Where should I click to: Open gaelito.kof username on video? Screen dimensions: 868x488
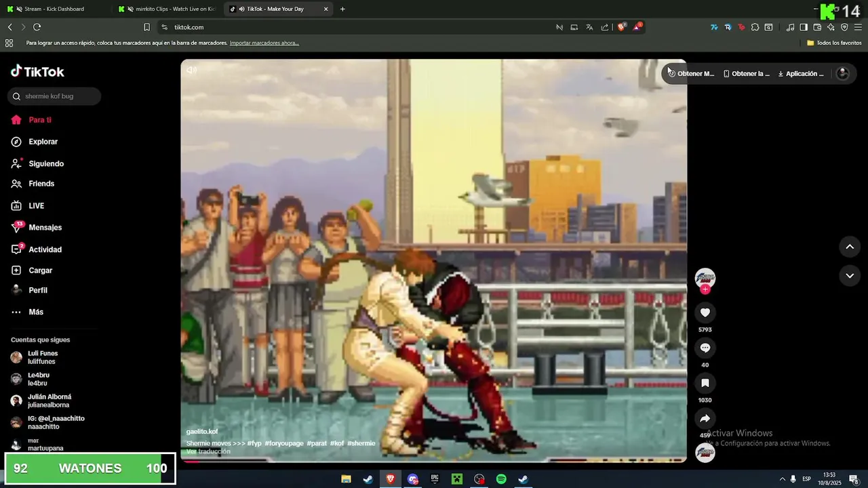202,432
